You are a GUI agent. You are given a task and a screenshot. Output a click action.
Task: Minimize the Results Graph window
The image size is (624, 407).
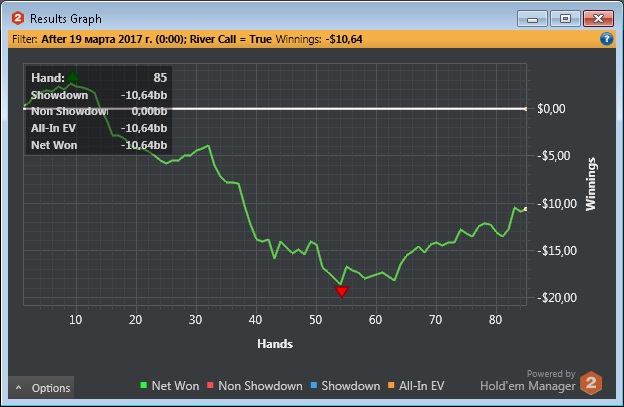click(532, 19)
